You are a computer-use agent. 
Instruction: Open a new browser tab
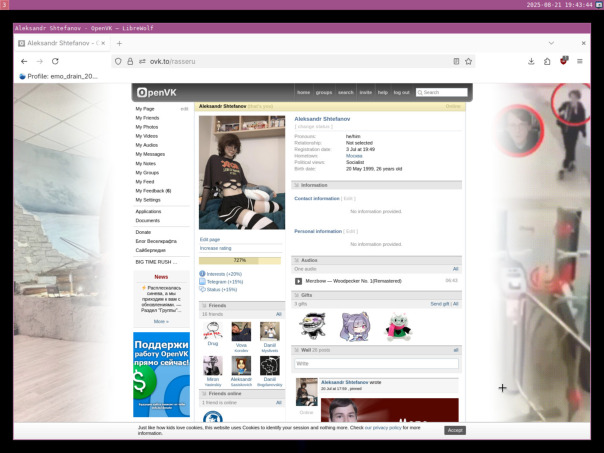pos(119,43)
